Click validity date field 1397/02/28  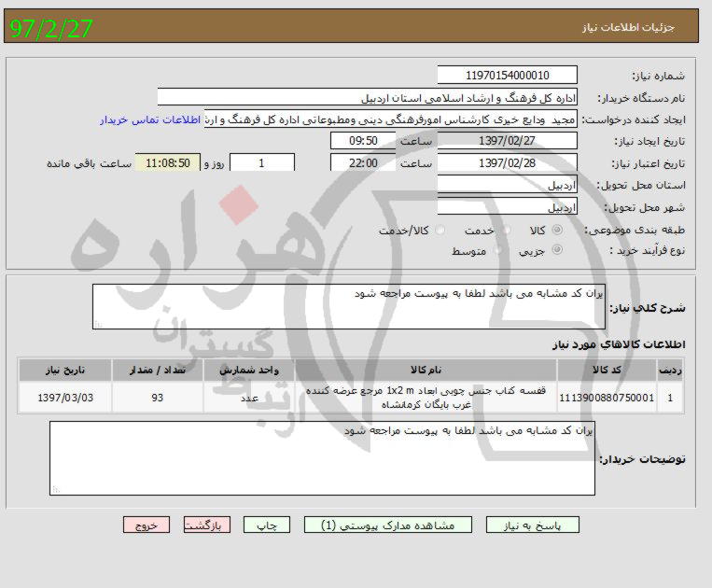pyautogui.click(x=508, y=162)
